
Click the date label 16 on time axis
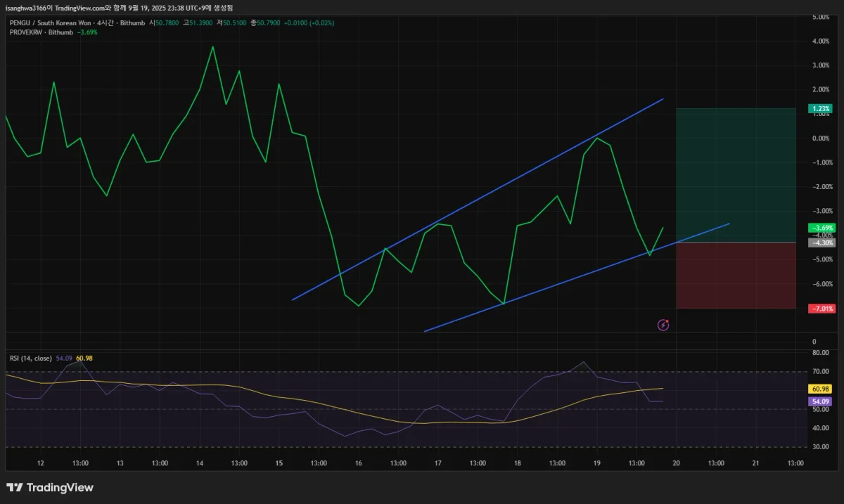pos(359,463)
